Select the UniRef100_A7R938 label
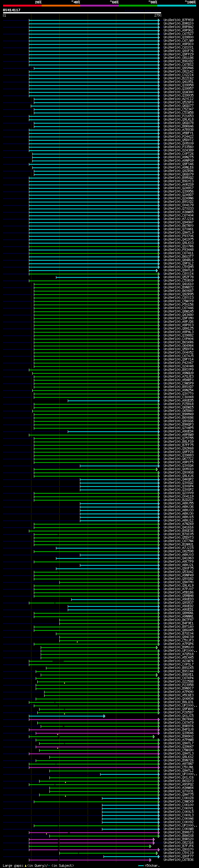199x868 pixels. click(178, 130)
